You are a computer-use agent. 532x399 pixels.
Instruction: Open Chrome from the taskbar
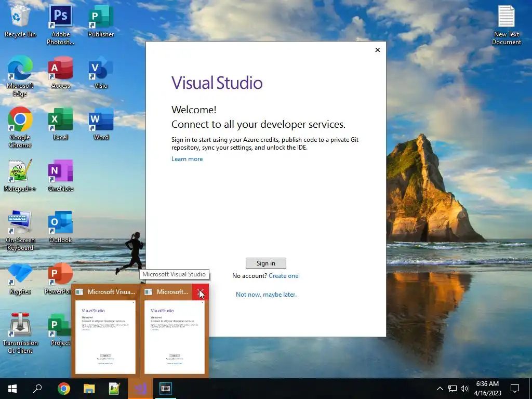pyautogui.click(x=64, y=389)
